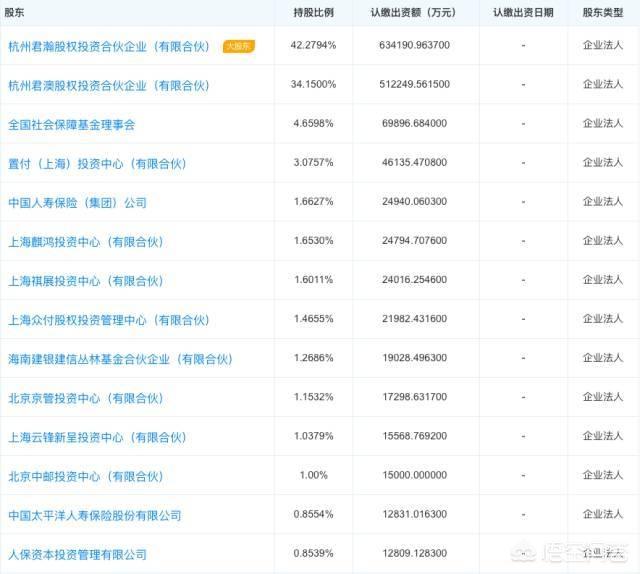Select the 0.8539% shareholding cell
640x574 pixels.
(313, 553)
